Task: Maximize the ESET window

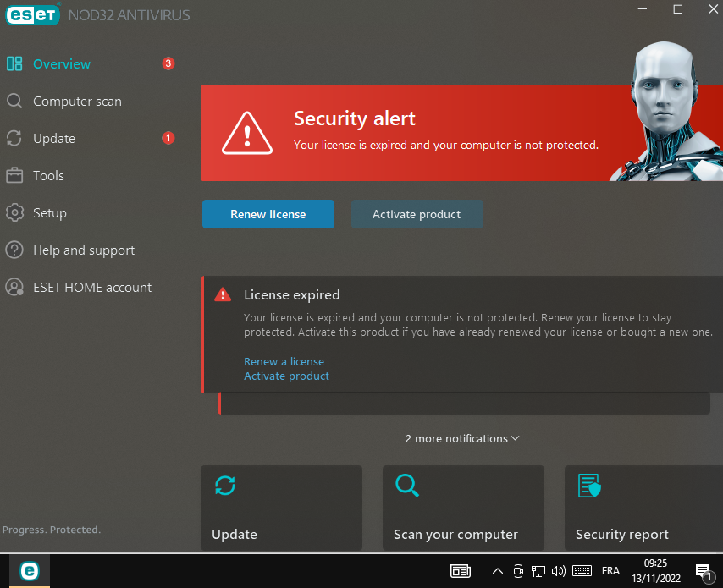Action: (x=678, y=9)
